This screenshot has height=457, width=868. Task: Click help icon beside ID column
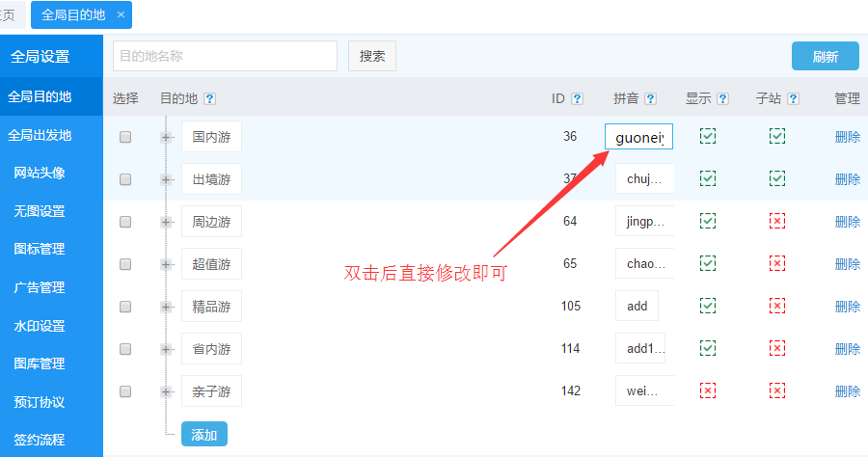click(577, 98)
